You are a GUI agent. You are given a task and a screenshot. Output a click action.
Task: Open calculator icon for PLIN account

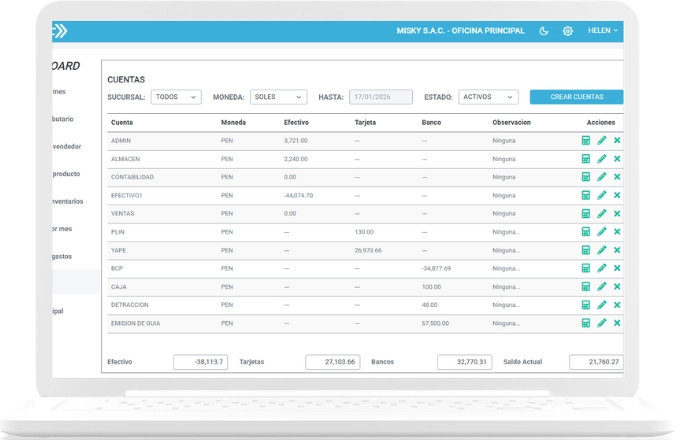(585, 232)
